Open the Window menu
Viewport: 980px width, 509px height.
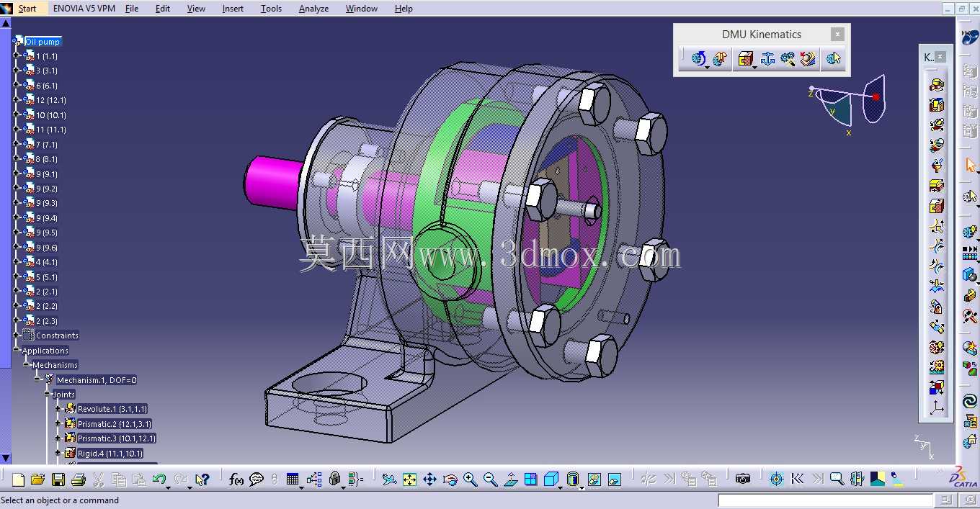pos(361,9)
